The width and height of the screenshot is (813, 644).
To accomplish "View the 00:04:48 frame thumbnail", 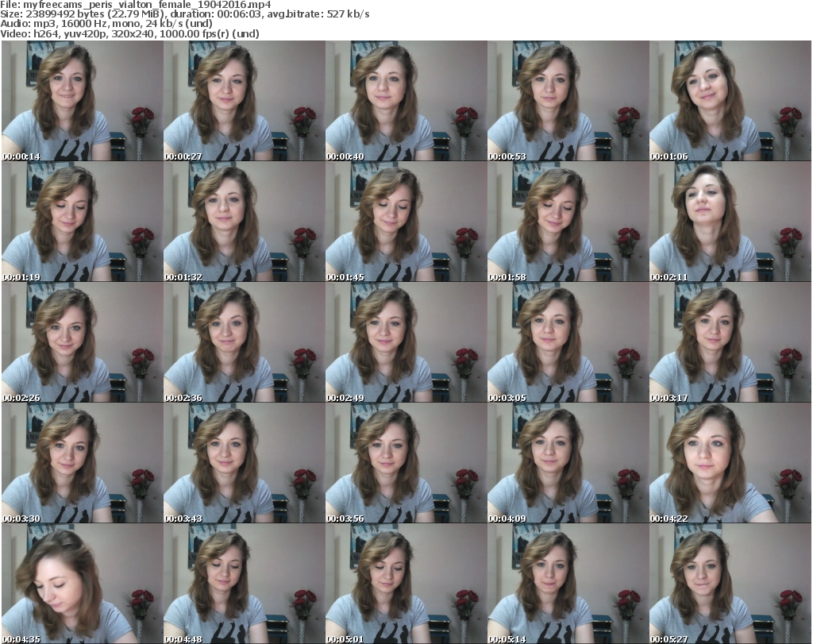I will pyautogui.click(x=245, y=584).
